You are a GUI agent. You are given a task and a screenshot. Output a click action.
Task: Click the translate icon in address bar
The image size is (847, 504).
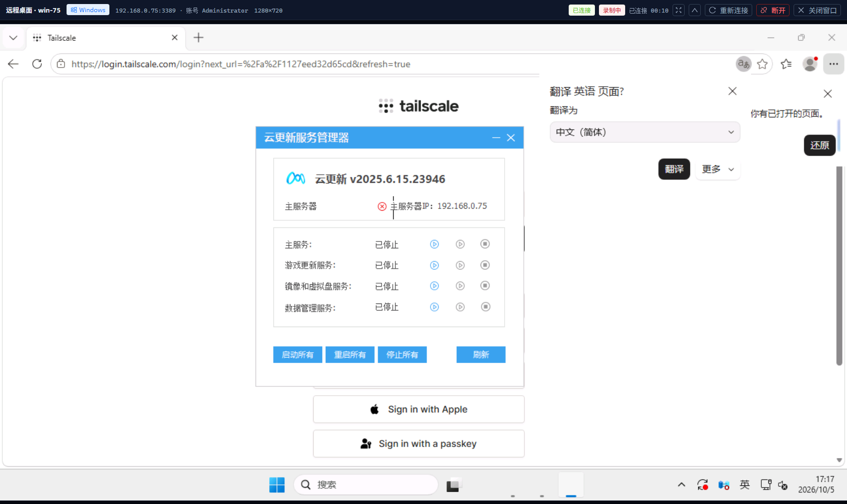pyautogui.click(x=744, y=64)
